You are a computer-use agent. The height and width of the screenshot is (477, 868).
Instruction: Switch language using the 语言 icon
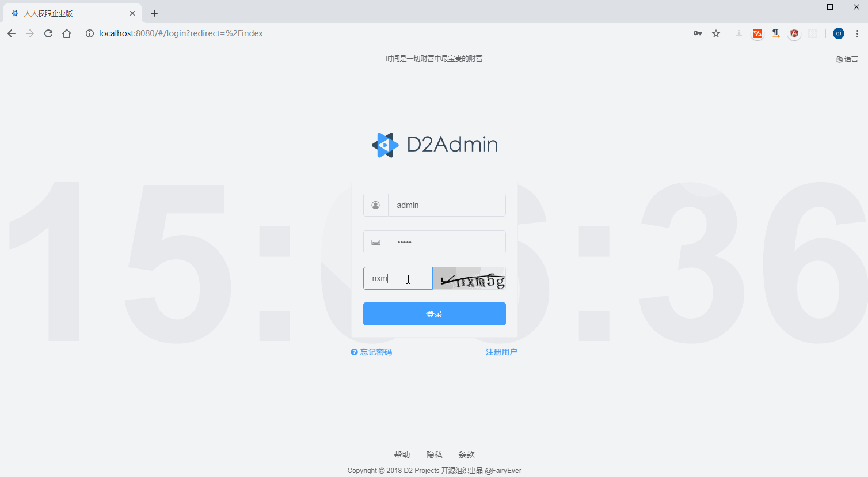click(x=846, y=58)
